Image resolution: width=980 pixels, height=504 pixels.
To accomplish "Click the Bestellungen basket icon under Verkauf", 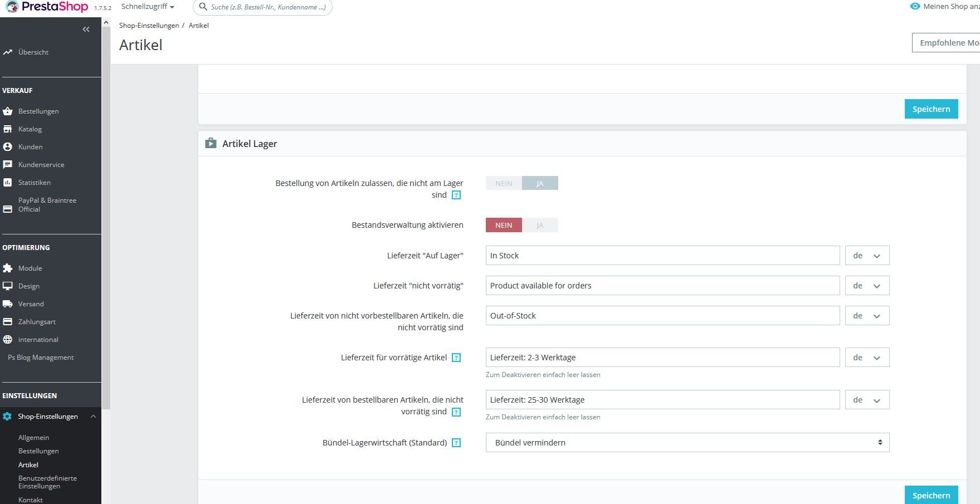I will [x=7, y=111].
